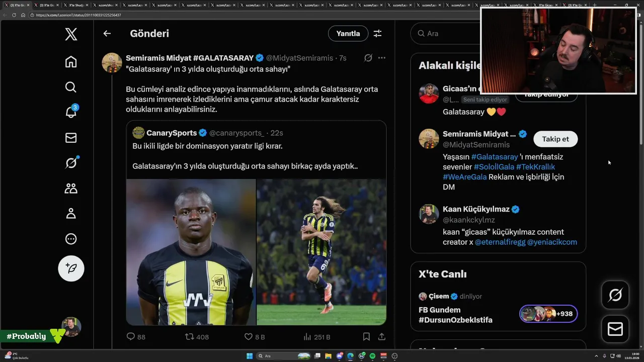Open Notifications bell with badge 3
The width and height of the screenshot is (644, 362).
[71, 112]
